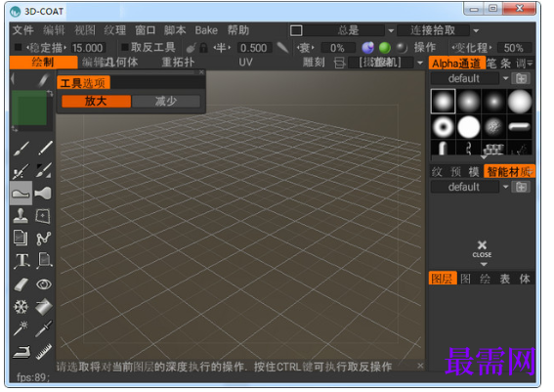Select the color-swap brush tool
Image resolution: width=554 pixels, height=392 pixels.
point(45,171)
